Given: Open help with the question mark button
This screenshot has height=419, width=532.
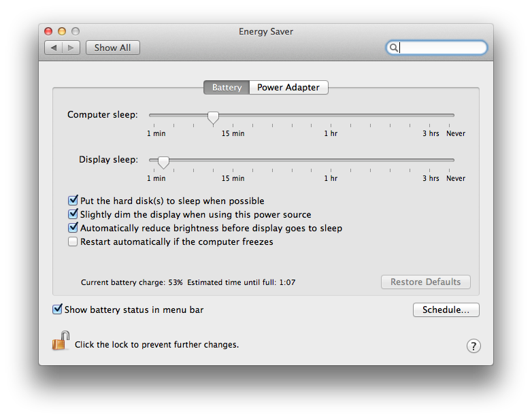Looking at the screenshot, I should (x=473, y=346).
